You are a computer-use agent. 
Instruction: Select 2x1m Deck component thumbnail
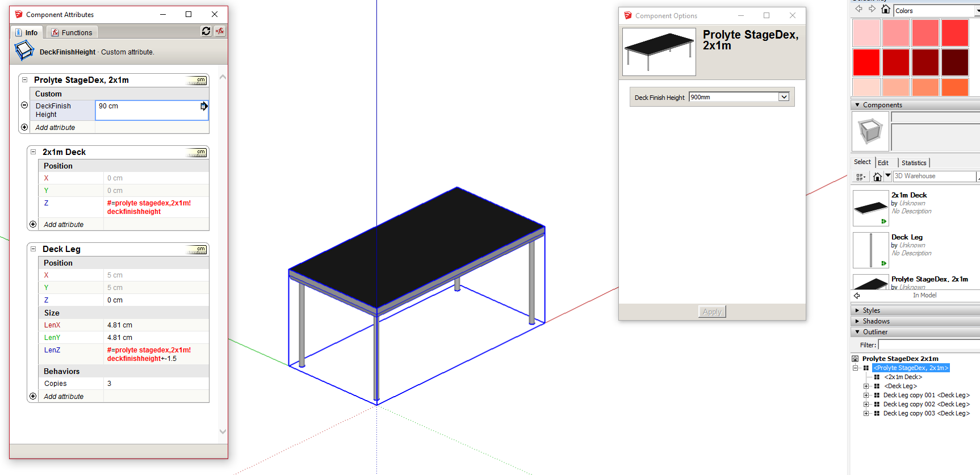click(x=870, y=208)
